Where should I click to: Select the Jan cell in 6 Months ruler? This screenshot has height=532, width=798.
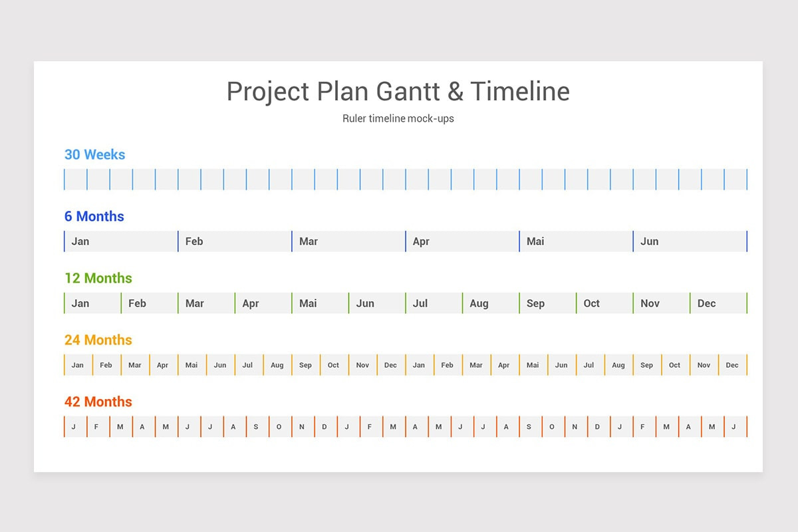coord(121,241)
